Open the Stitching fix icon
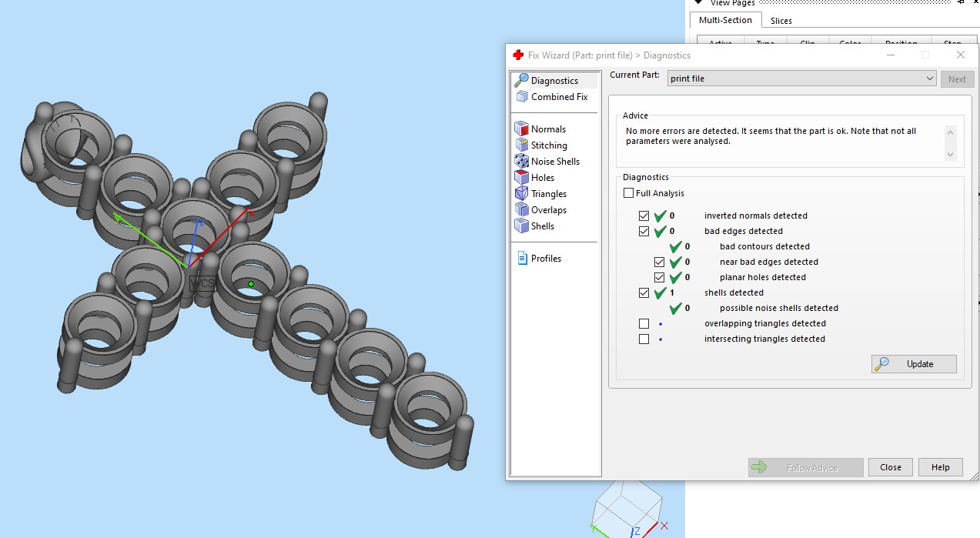980x538 pixels. tap(522, 145)
